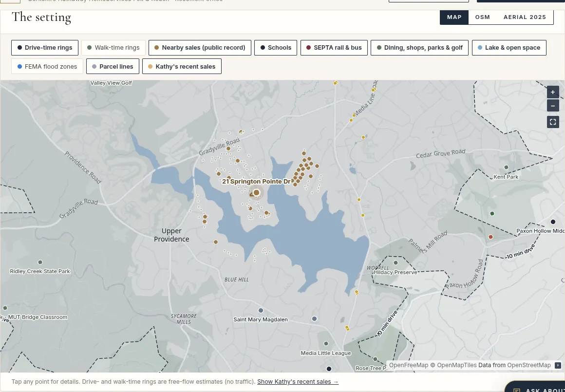565x392 pixels.
Task: Toggle the FEMA flood zones layer
Action: pyautogui.click(x=47, y=66)
